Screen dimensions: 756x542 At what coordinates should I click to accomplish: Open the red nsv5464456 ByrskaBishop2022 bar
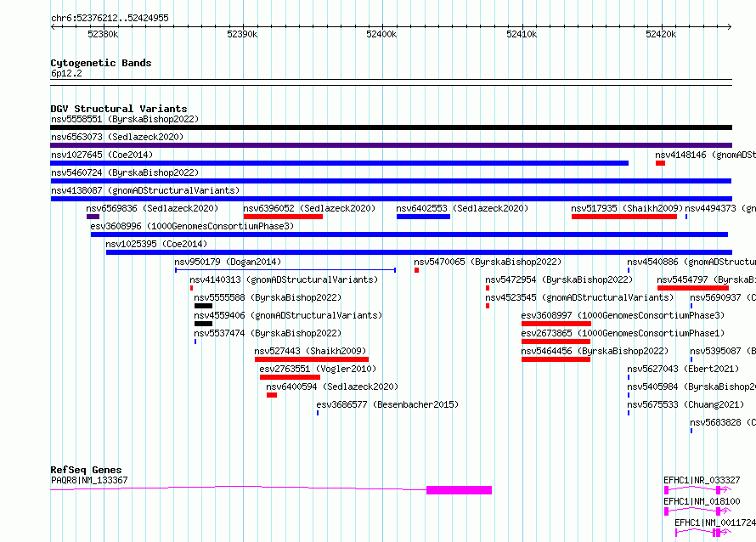(556, 359)
